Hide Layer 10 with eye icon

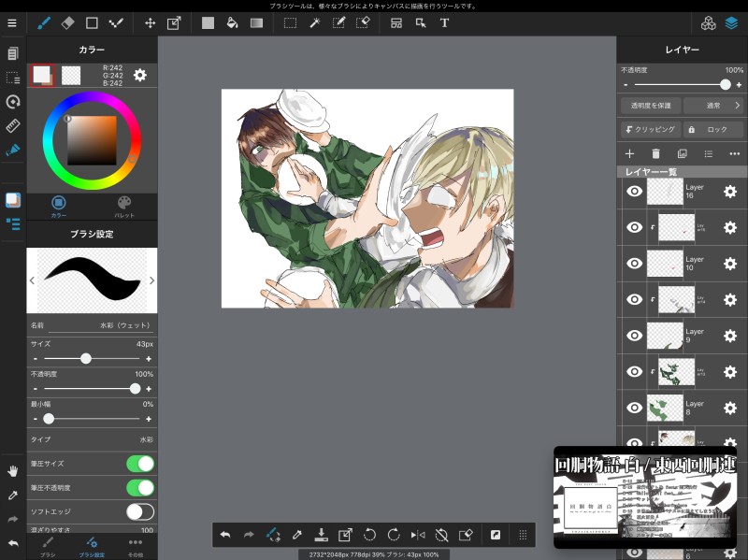point(634,264)
